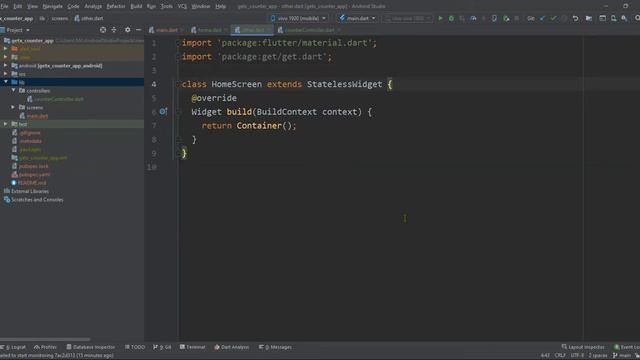Switch to the counterController.dart editor tab
Image resolution: width=640 pixels, height=360 pixels.
pos(309,30)
